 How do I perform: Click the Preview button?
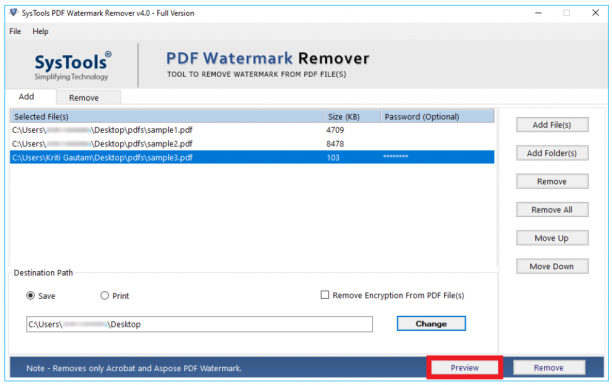click(464, 367)
